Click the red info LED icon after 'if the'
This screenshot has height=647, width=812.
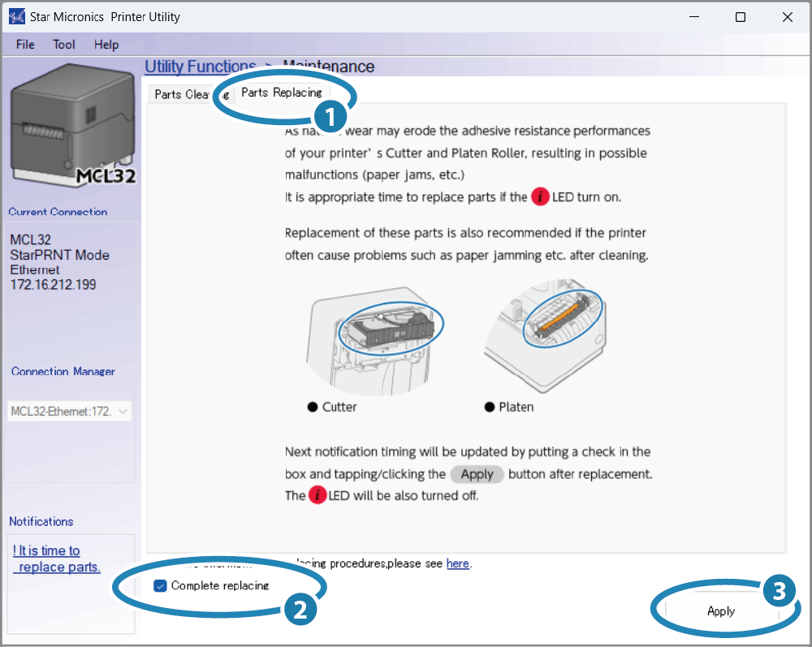pyautogui.click(x=540, y=196)
